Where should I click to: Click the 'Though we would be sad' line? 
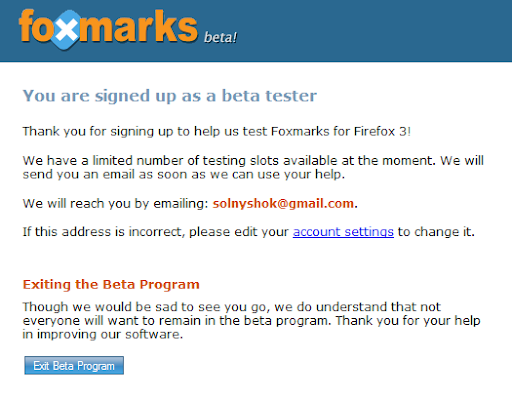click(232, 307)
